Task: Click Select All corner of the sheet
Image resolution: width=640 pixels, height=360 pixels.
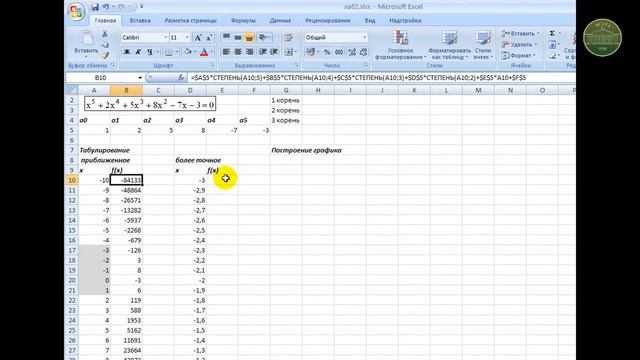Action: 71,90
